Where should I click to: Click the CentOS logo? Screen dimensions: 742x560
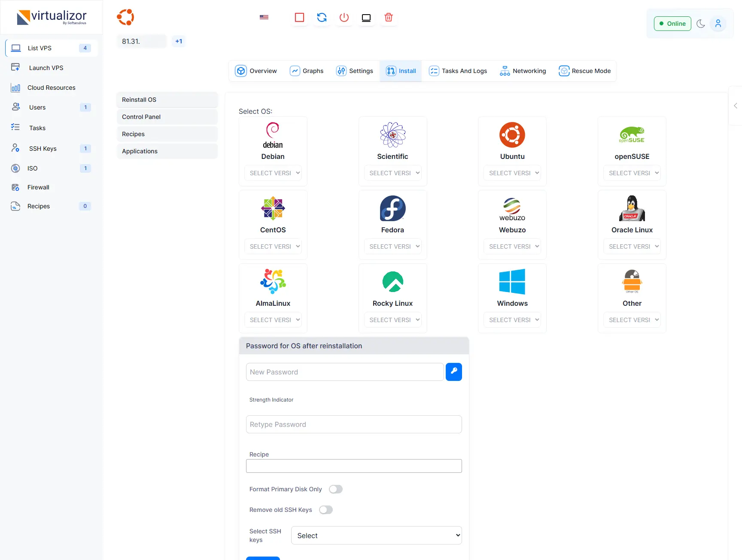(273, 208)
